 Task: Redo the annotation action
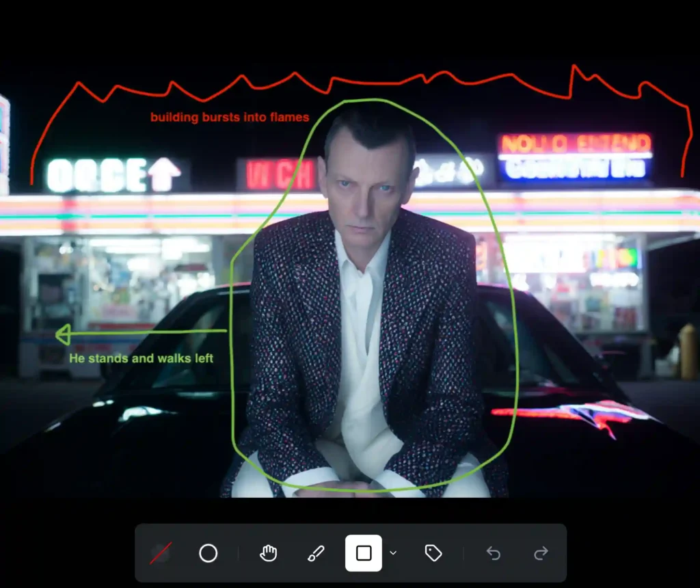tap(541, 553)
